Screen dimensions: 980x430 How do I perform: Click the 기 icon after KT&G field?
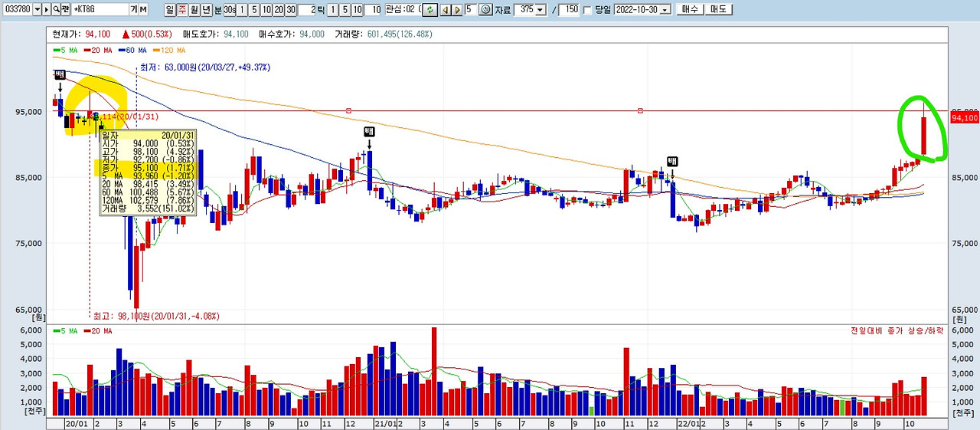coord(134,9)
